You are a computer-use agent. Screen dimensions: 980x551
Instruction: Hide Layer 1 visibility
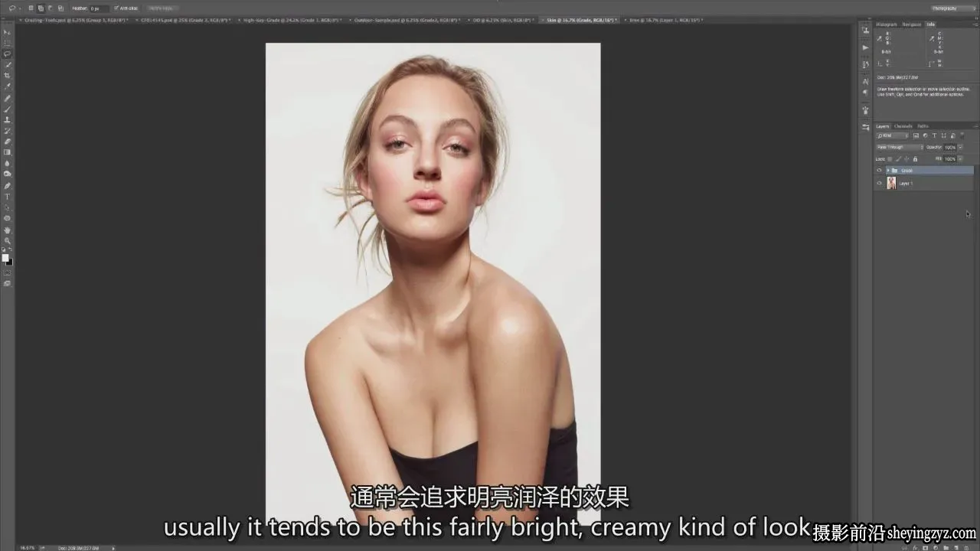click(879, 184)
